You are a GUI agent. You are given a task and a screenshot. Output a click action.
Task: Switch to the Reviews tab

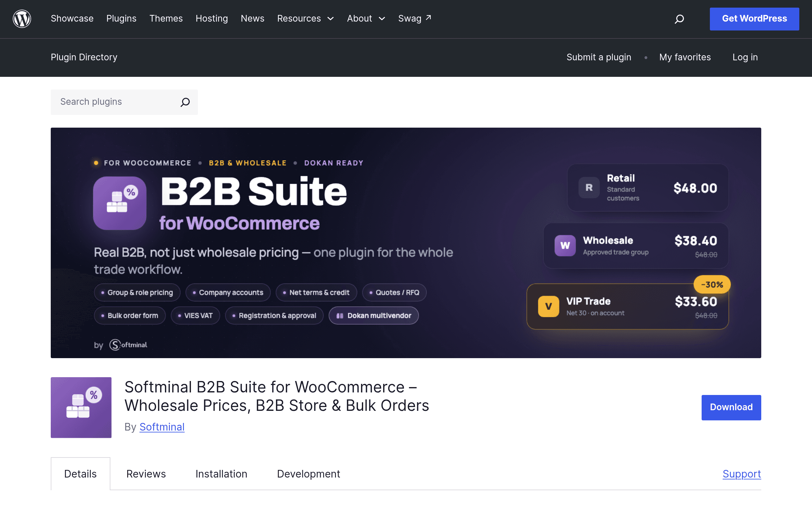(146, 474)
